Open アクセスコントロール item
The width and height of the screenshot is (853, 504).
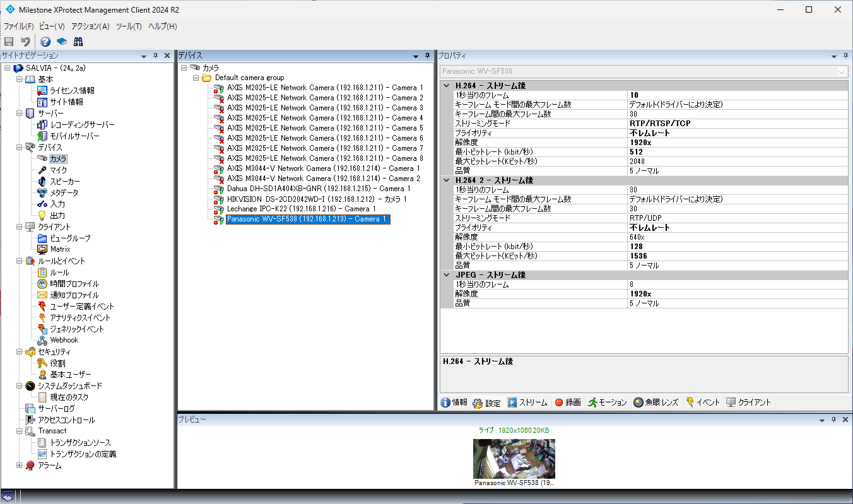66,420
